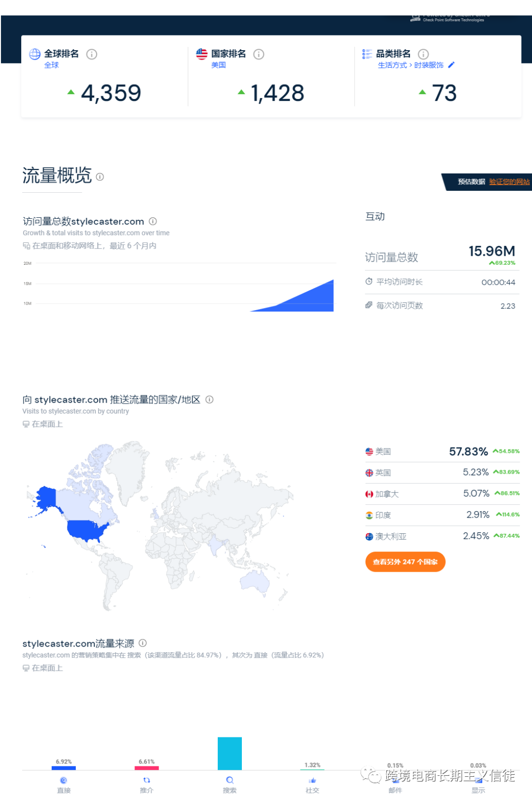Click the India flag beside 印度

click(x=369, y=515)
